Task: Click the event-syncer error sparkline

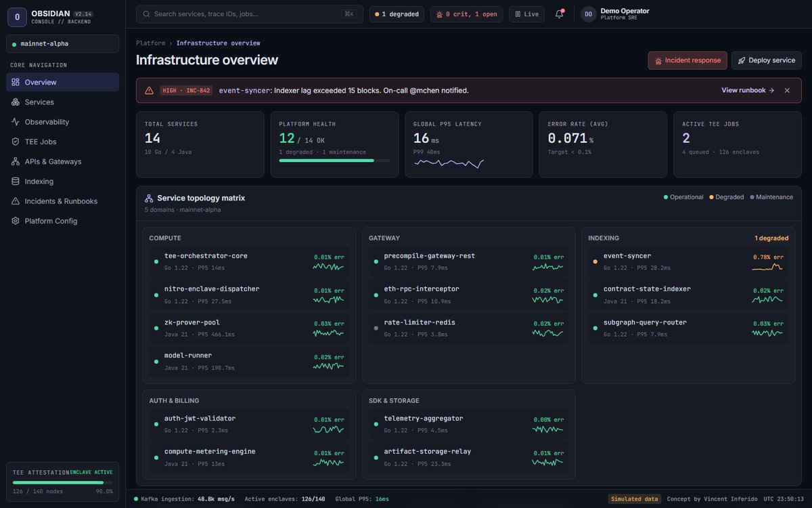Action: click(767, 267)
